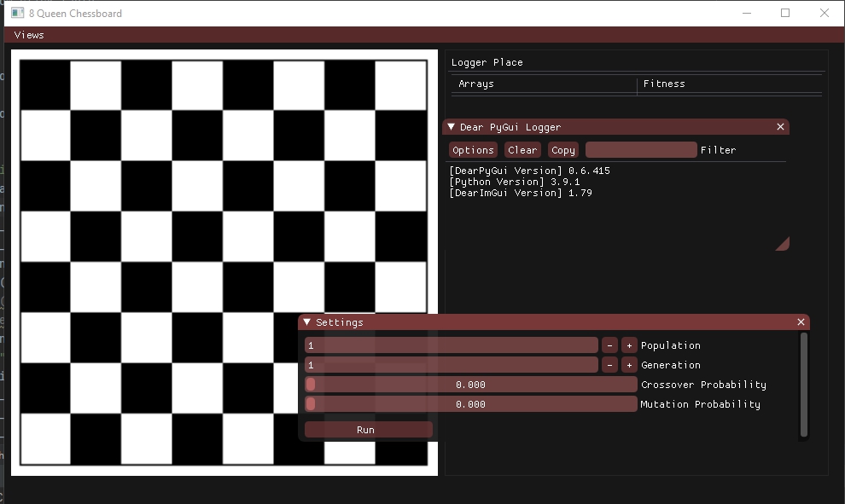Click the DearPyGui Version log line
Viewport: 845px width, 504px height.
click(530, 171)
